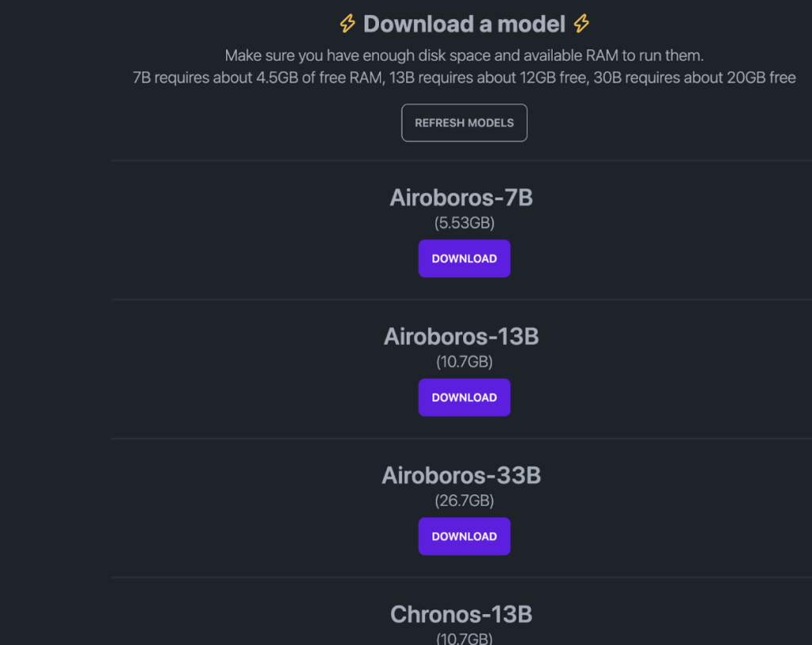Click the Chronos-13B model name

coord(461,614)
